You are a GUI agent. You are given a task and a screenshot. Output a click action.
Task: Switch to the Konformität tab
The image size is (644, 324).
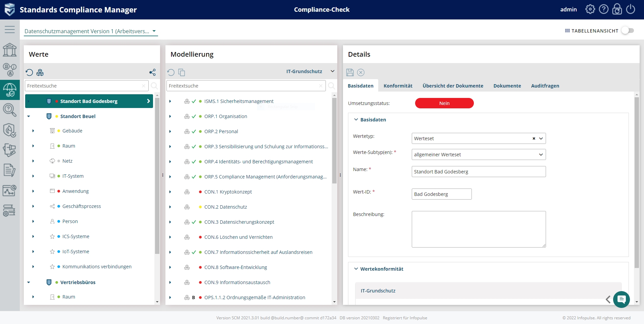click(x=398, y=86)
